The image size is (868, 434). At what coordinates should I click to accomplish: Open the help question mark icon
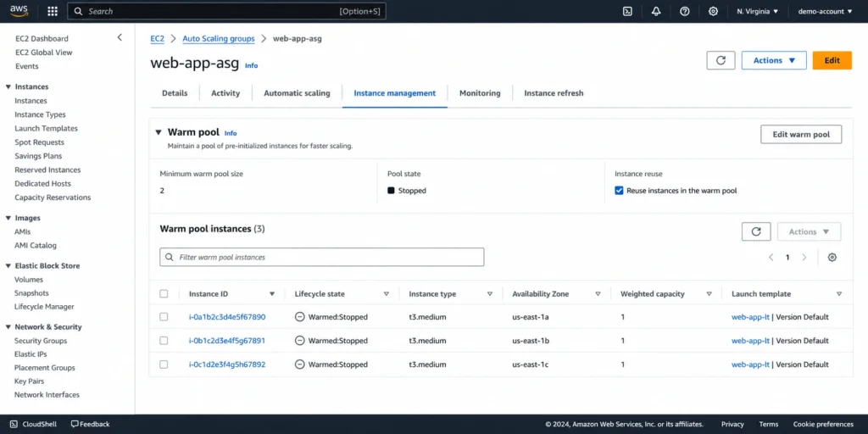[685, 11]
